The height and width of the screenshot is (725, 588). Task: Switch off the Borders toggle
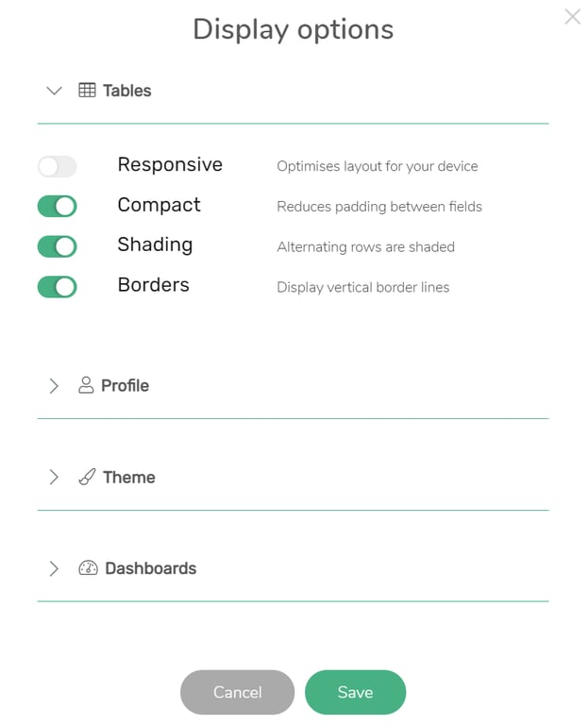coord(58,287)
